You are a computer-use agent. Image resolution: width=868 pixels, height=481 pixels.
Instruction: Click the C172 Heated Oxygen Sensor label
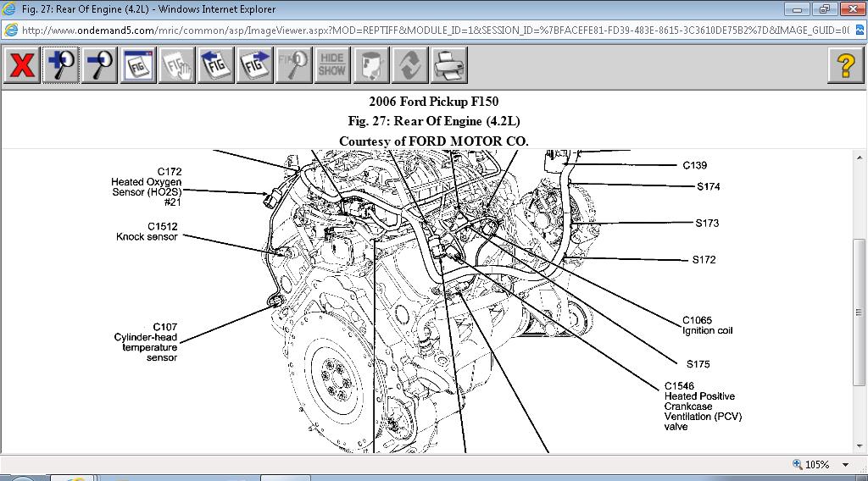coord(146,187)
